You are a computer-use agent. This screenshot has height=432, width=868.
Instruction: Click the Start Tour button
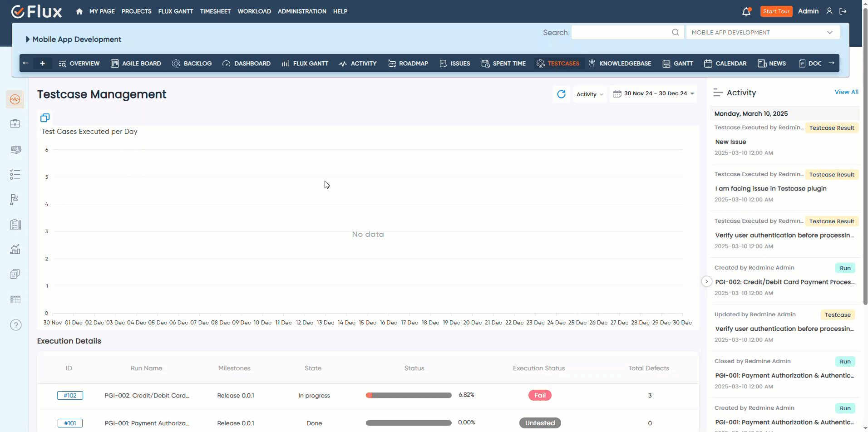click(776, 11)
